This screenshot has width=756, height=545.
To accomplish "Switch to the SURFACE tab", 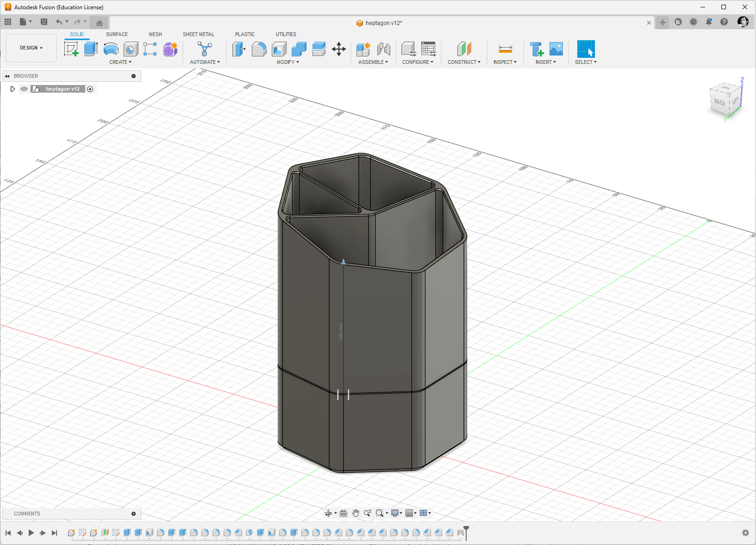I will 117,34.
